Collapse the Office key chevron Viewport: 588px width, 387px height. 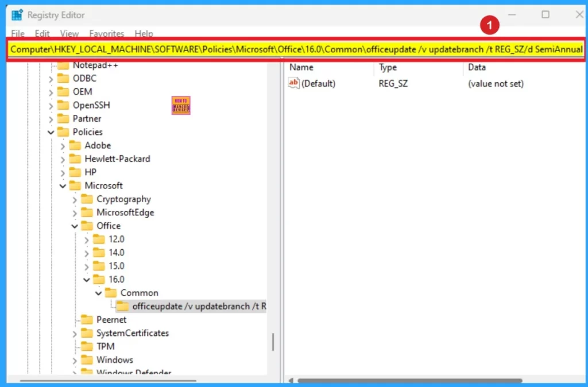[x=75, y=226]
